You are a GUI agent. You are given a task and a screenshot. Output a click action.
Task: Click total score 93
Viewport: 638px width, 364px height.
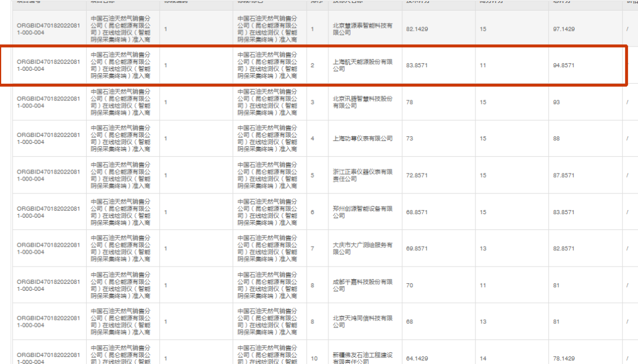[x=556, y=103]
